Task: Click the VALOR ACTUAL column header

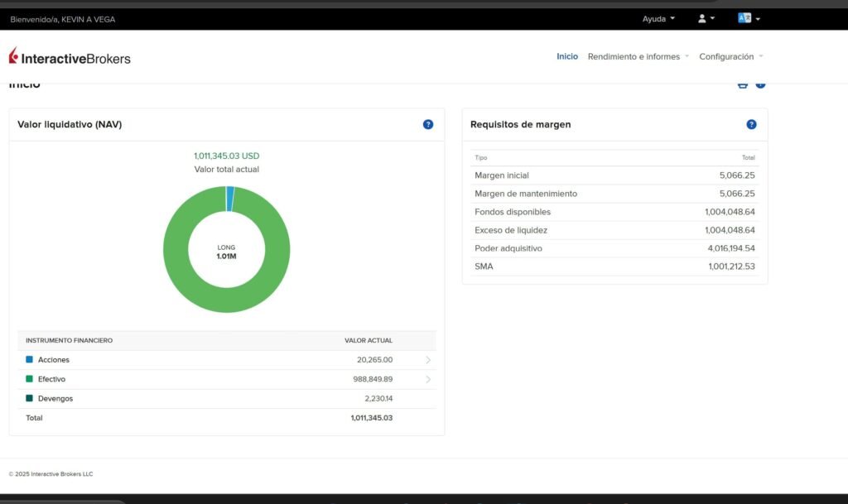Action: pos(369,340)
